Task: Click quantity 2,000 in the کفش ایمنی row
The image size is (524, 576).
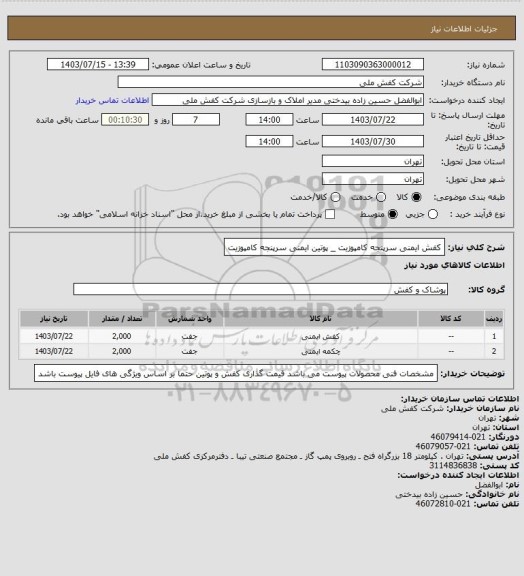Action: tap(122, 336)
